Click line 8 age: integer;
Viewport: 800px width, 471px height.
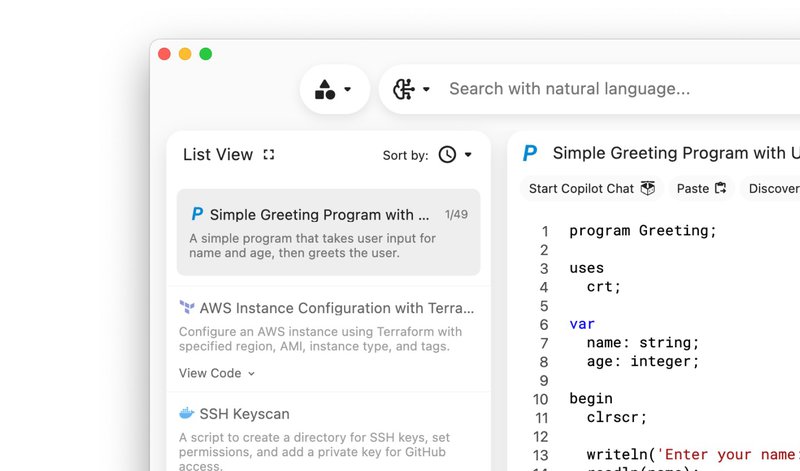pos(643,361)
